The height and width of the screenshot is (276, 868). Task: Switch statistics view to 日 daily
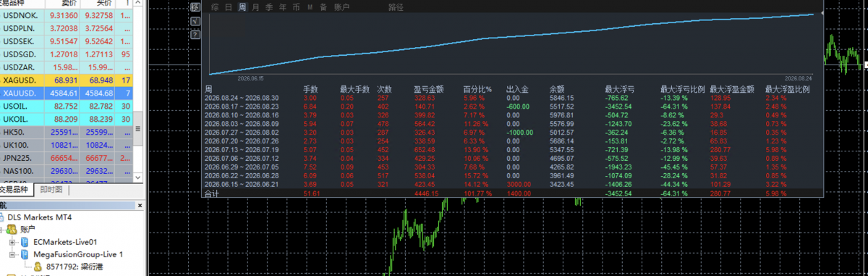pyautogui.click(x=229, y=7)
